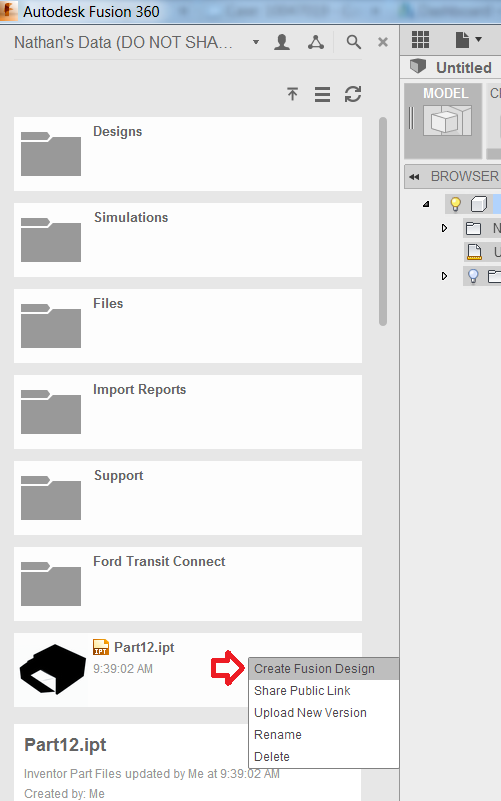The image size is (501, 801).
Task: Click the refresh icon in data panel
Action: 353,95
